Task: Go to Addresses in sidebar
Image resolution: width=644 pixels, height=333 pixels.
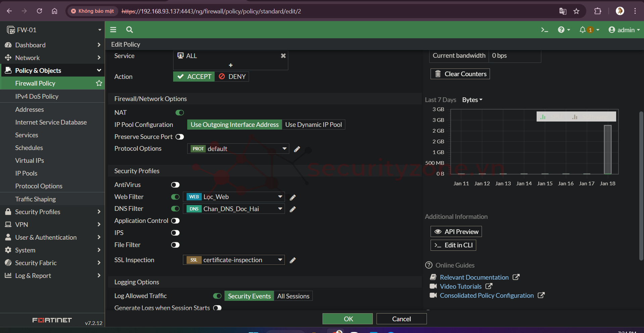Action: [x=30, y=109]
